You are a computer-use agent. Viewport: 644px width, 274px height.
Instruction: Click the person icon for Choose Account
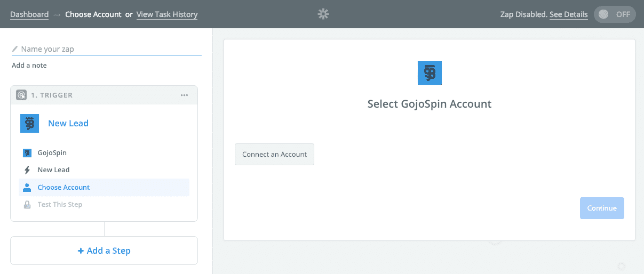click(27, 187)
